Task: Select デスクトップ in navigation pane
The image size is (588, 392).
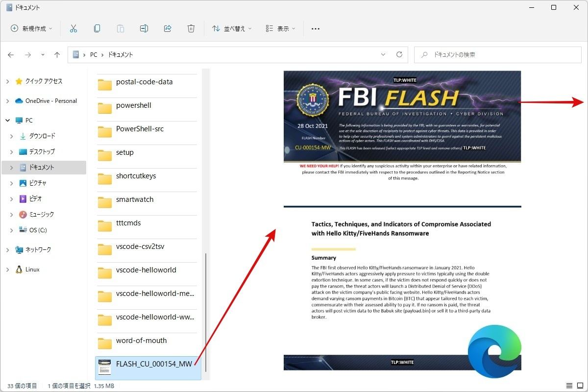Action: click(x=42, y=152)
